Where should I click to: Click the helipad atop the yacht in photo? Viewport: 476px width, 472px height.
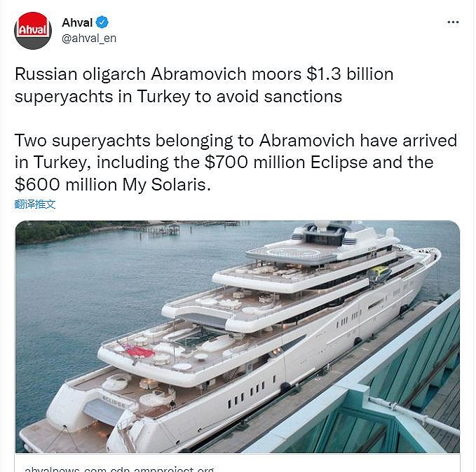click(291, 252)
